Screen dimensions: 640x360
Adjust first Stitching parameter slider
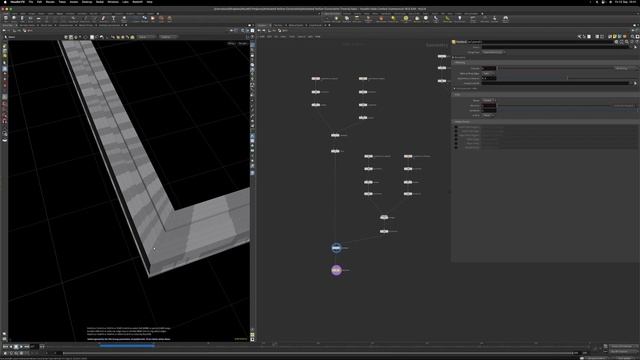(x=555, y=68)
